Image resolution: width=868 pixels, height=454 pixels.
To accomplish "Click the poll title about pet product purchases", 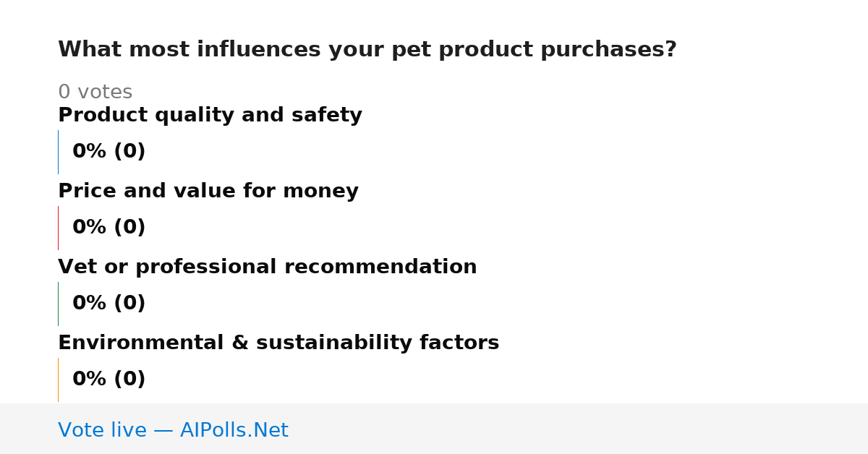I will [x=367, y=50].
